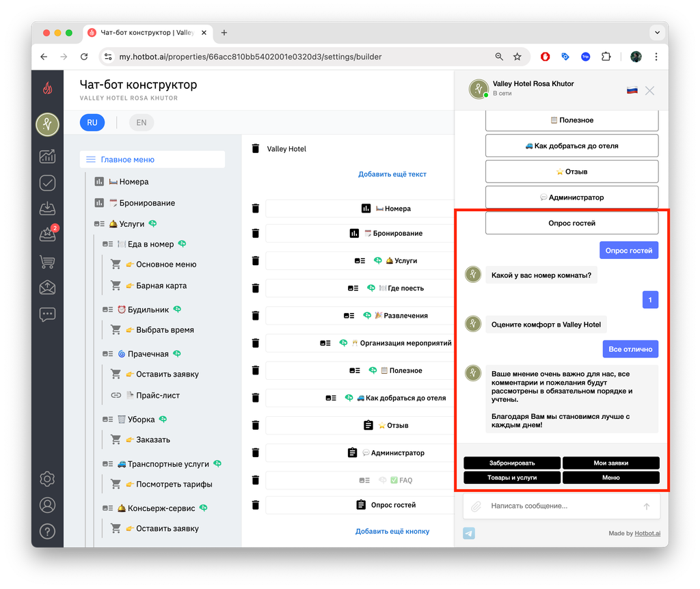Open the shopping cart icon in sidebar
Screen dimensions: 700x589
click(47, 262)
